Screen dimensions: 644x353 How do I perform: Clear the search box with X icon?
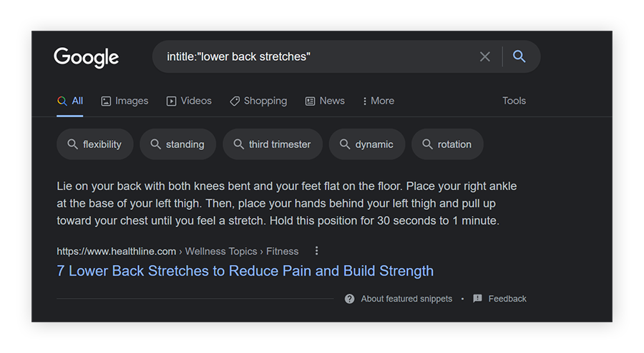point(484,56)
